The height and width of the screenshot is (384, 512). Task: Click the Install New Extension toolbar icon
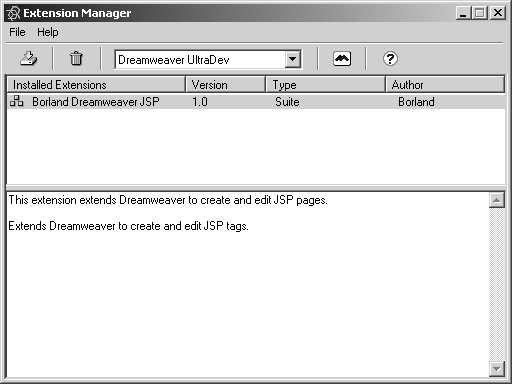tap(29, 59)
